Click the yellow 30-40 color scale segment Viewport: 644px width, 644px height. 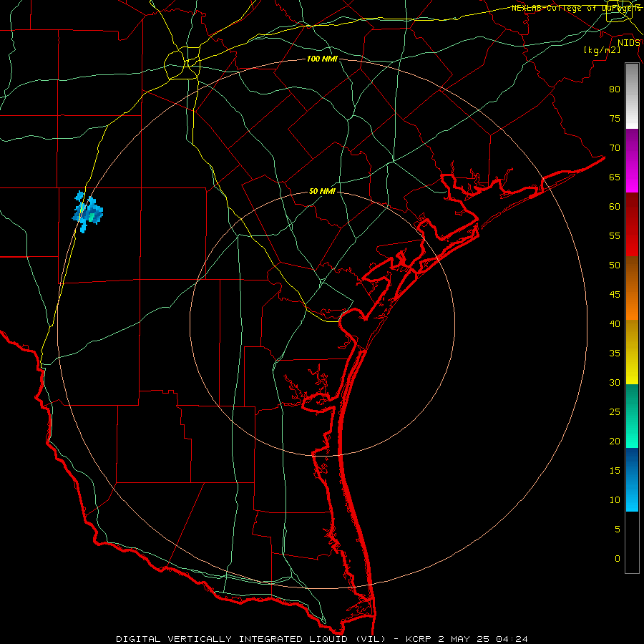632,352
